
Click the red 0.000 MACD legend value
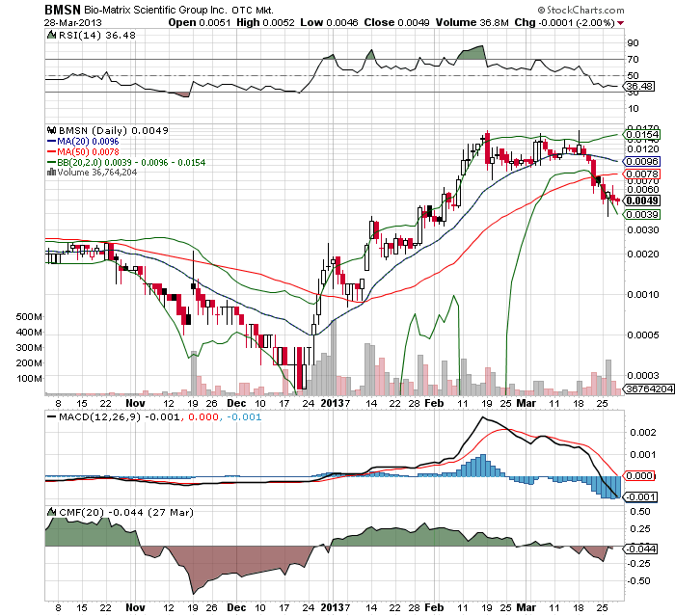tap(203, 416)
